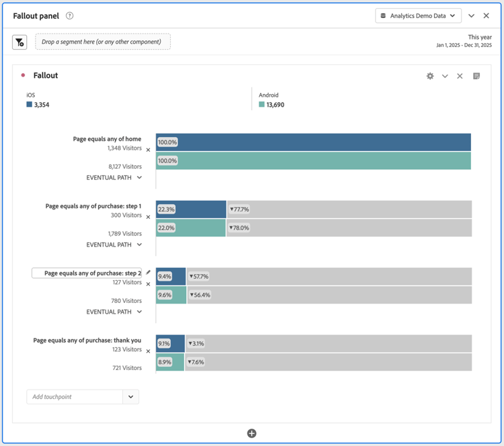Click the iOS legend color swatch
504x446 pixels.
[30, 105]
